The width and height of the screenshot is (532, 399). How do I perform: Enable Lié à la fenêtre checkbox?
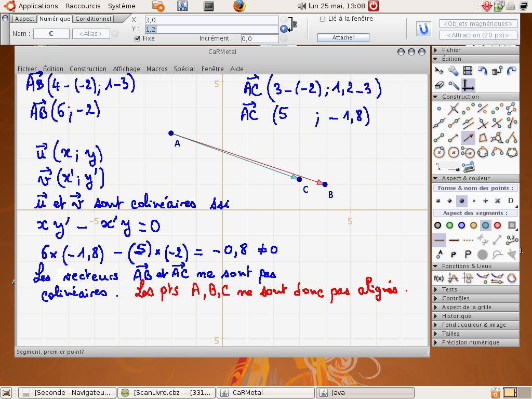coord(323,19)
